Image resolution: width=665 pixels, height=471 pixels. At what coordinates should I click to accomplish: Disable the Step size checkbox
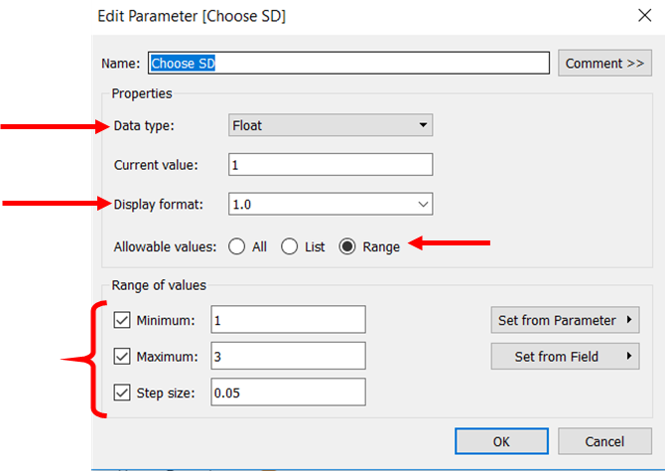click(123, 393)
